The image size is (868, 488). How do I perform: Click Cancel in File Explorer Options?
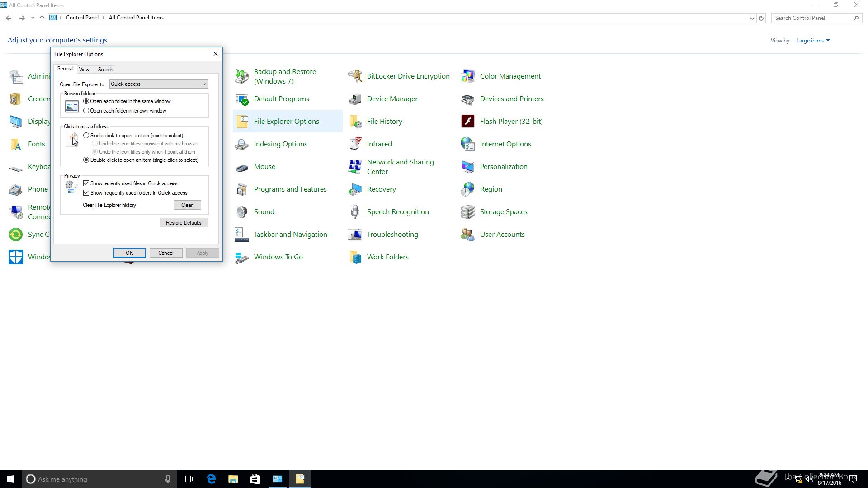[x=166, y=253]
